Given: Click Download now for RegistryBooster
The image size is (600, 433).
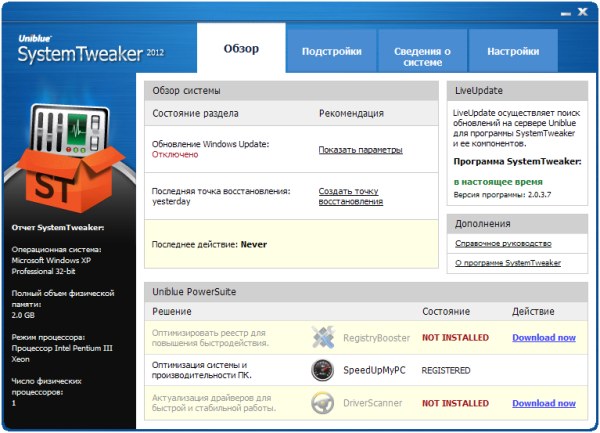Looking at the screenshot, I should pos(543,338).
